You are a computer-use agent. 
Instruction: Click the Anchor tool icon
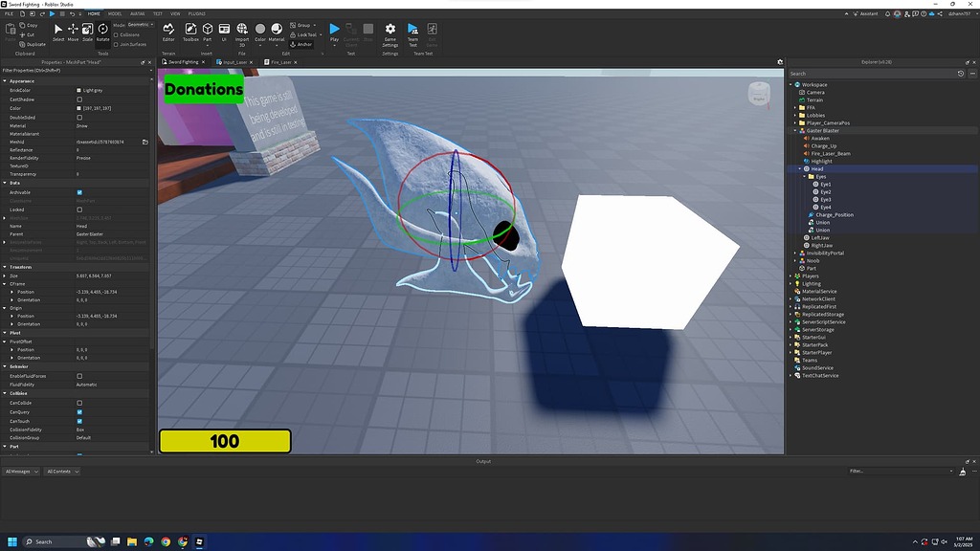pyautogui.click(x=294, y=44)
